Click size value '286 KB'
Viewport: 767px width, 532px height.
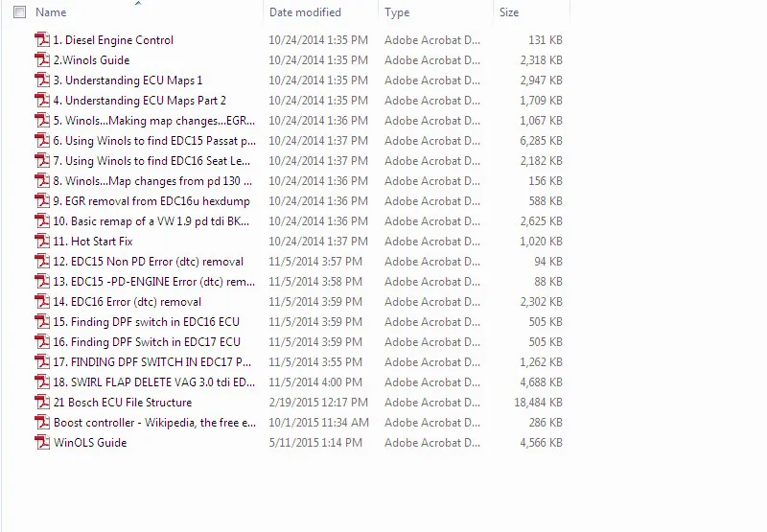(546, 423)
